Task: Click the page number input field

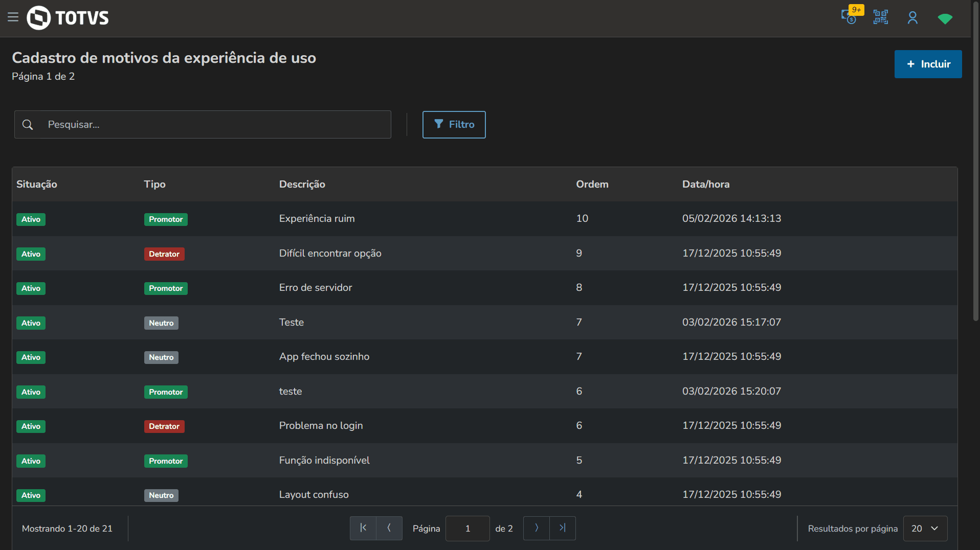Action: (x=467, y=529)
